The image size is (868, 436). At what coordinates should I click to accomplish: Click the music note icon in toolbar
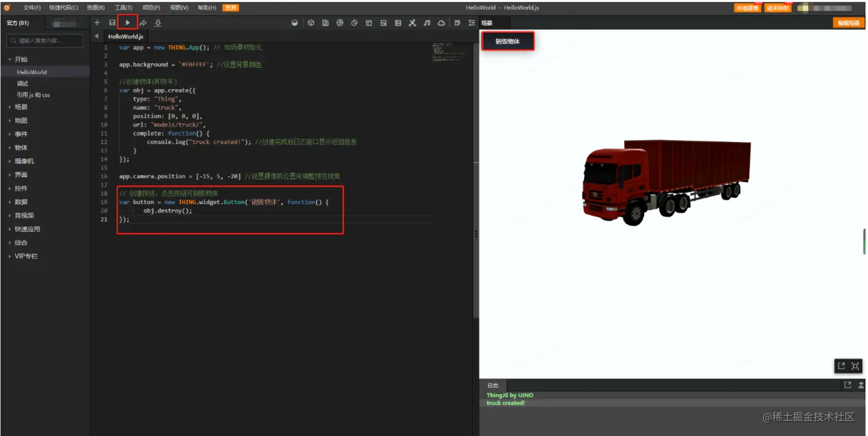click(427, 23)
